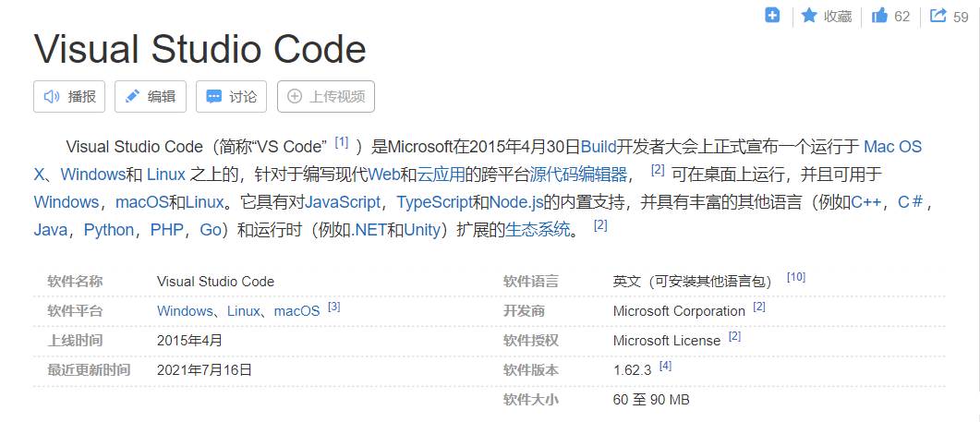The width and height of the screenshot is (980, 422).
Task: Open reference [2] after Microsoft Corporation
Action: tap(759, 307)
